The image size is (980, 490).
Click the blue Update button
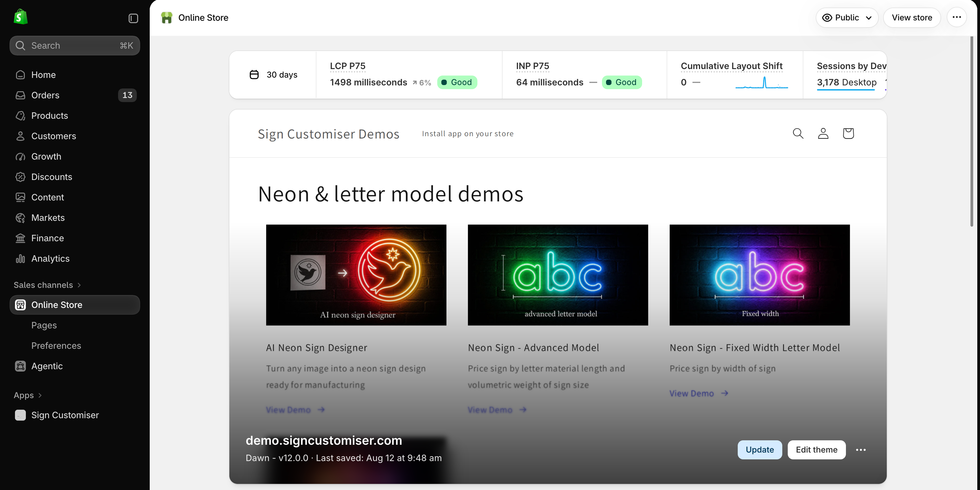[760, 450]
